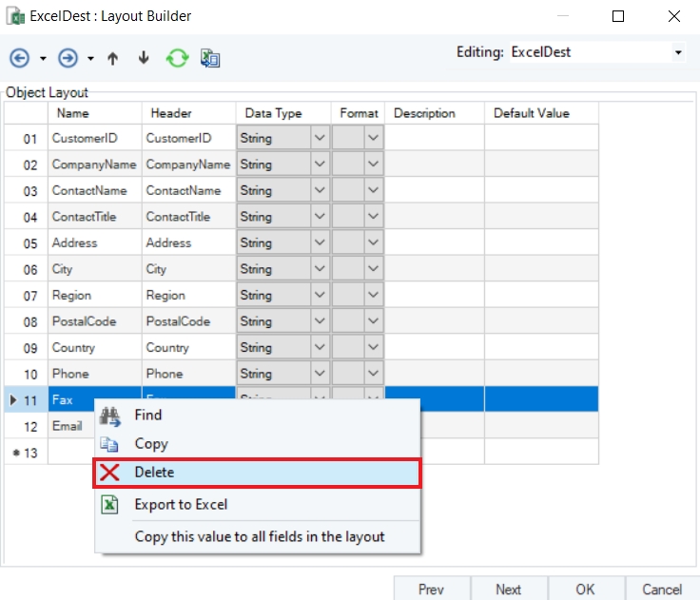This screenshot has width=700, height=600.
Task: Click the green refresh icon
Action: [177, 59]
